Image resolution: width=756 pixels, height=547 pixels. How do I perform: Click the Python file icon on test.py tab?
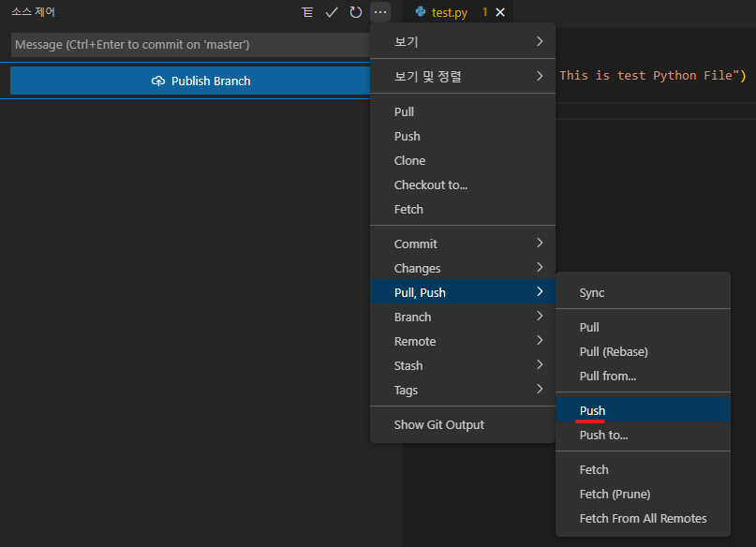click(x=421, y=12)
